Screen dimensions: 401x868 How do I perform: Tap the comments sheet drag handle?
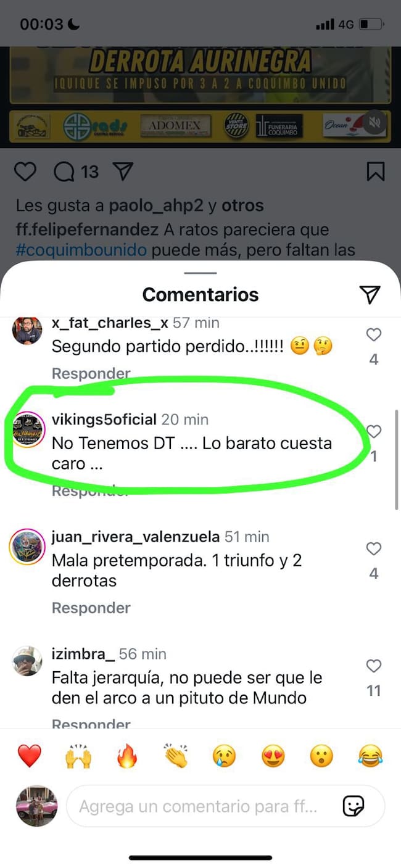coord(200,273)
